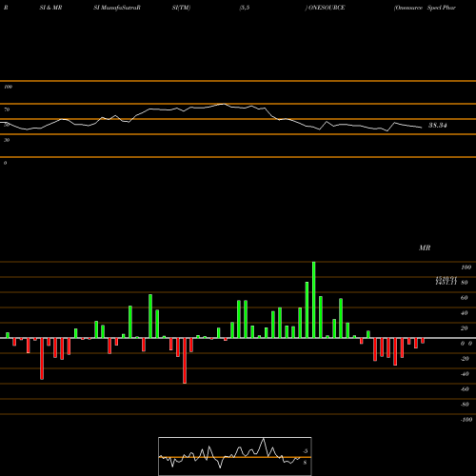
Task: Click the ") ONESOURCE" ticker label
Action: [325, 8]
